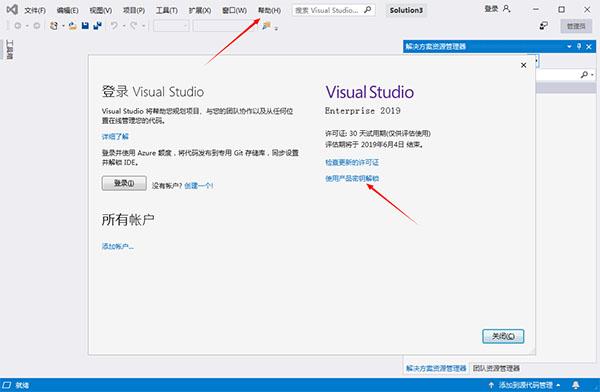Screen dimensions: 600x392
Task: Click the Solution Explorer search magnifier icon
Action: pyautogui.click(x=584, y=74)
